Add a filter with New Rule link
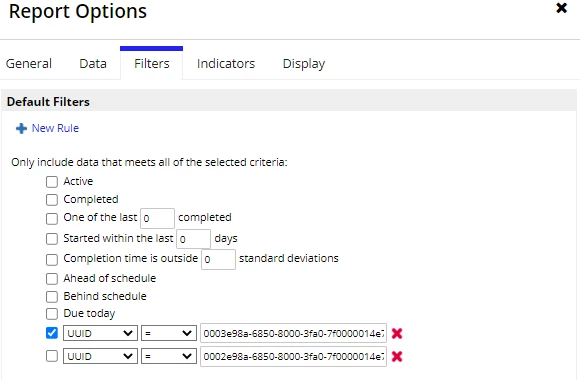The image size is (580, 380). click(55, 128)
